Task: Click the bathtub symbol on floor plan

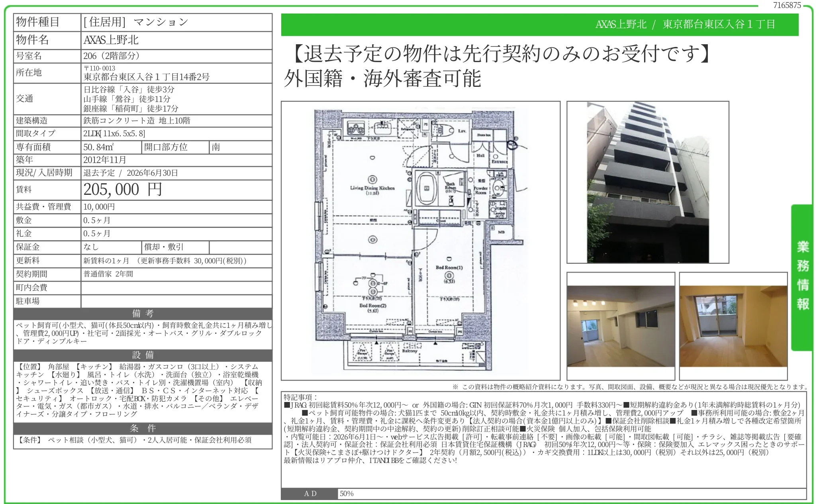Action: click(427, 188)
